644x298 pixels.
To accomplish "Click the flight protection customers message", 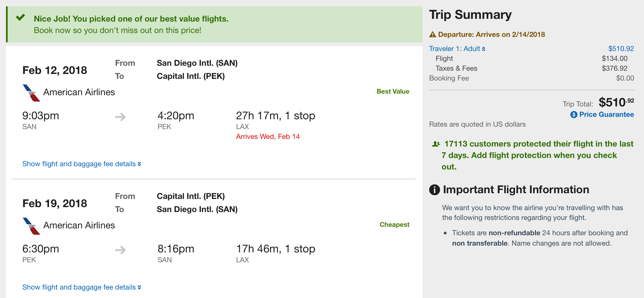I will tap(537, 155).
